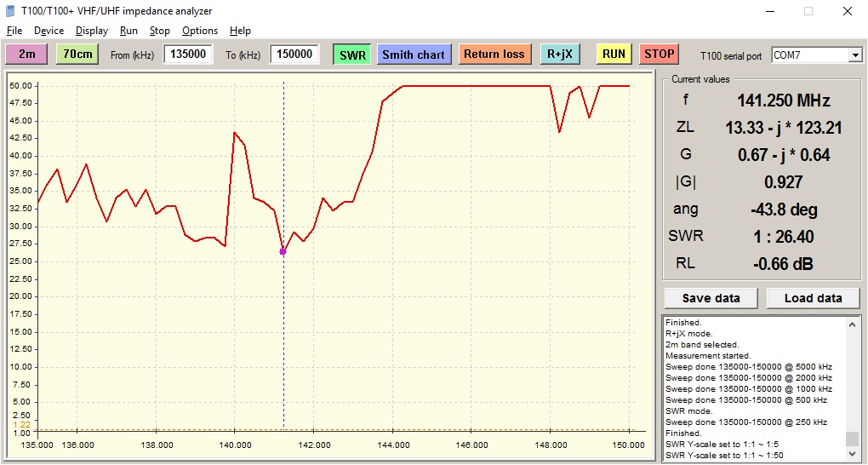Screen dimensions: 868x465
Task: Open the File menu
Action: coord(14,31)
